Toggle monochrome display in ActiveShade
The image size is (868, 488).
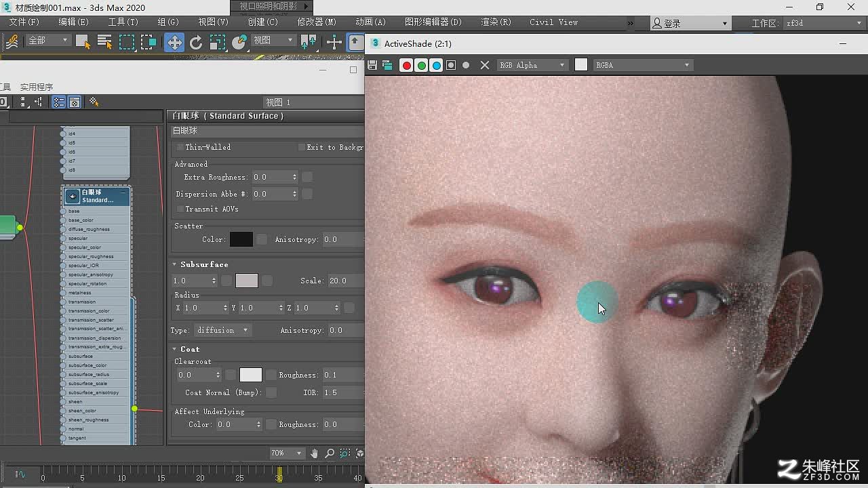(466, 65)
